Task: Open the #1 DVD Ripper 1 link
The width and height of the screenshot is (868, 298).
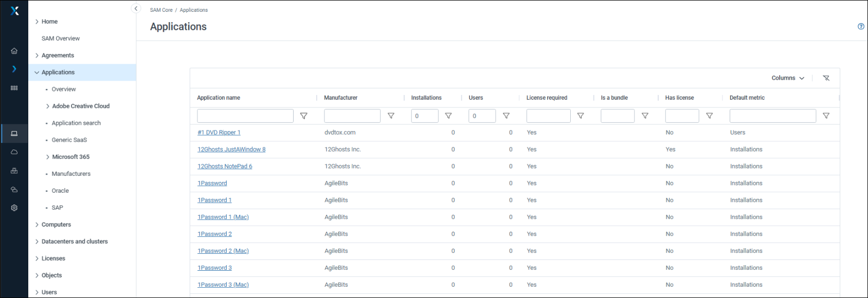Action: [219, 133]
